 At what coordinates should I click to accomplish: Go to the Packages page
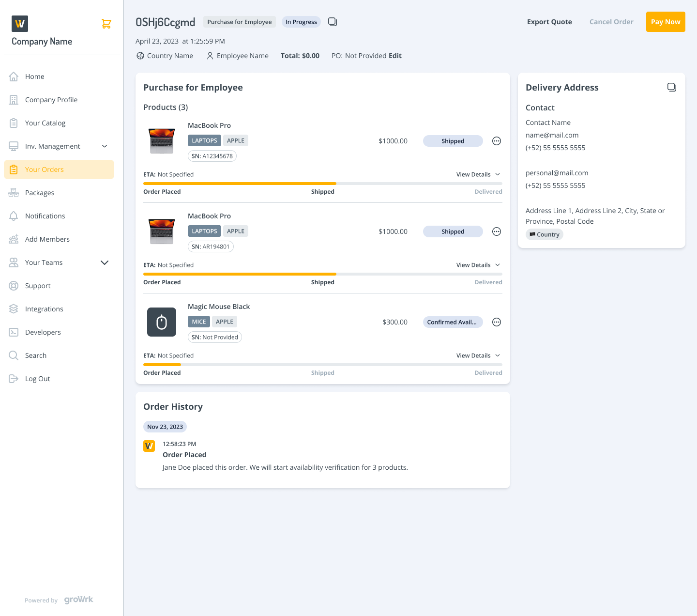point(40,193)
